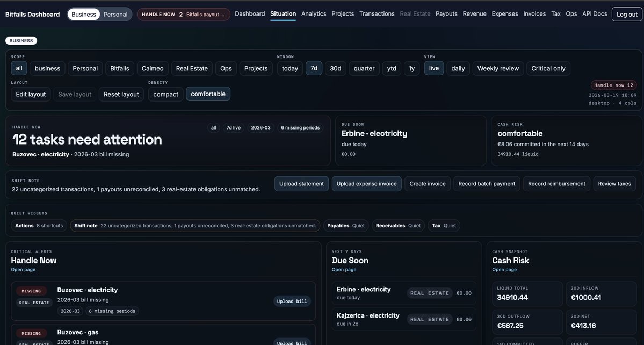Open the Revenue tab
644x345 pixels.
pyautogui.click(x=474, y=13)
